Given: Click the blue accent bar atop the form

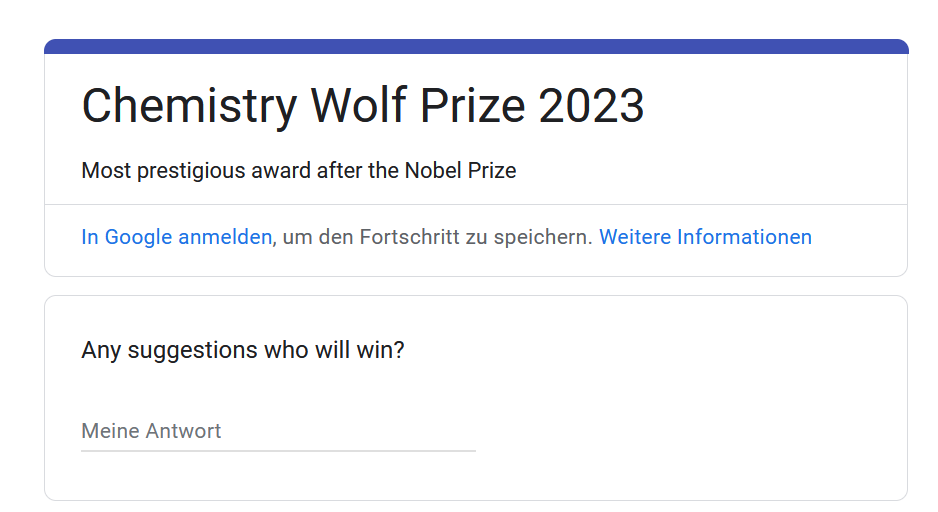Looking at the screenshot, I should click(x=476, y=47).
